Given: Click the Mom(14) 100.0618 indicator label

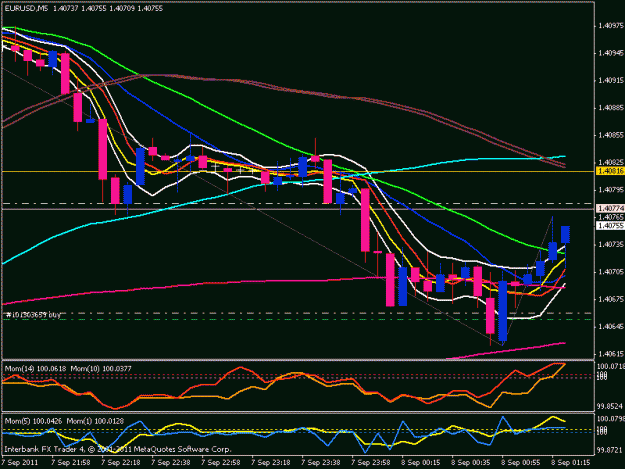Looking at the screenshot, I should (35, 369).
